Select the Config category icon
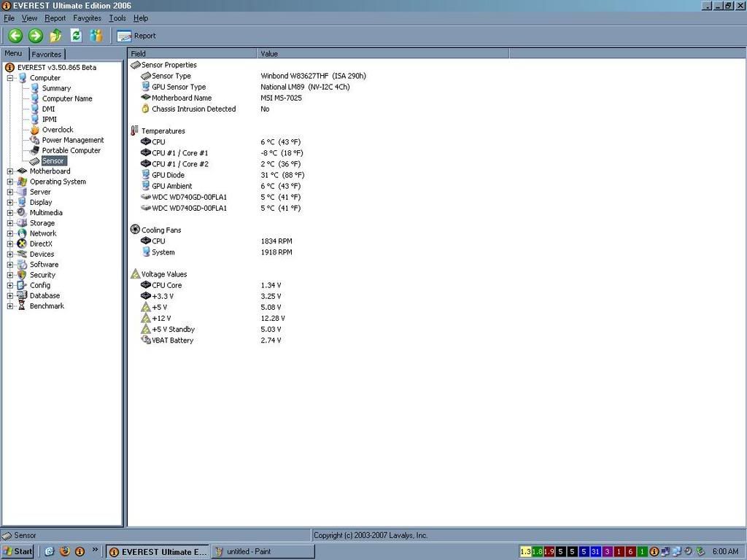The height and width of the screenshot is (560, 747). pyautogui.click(x=22, y=285)
